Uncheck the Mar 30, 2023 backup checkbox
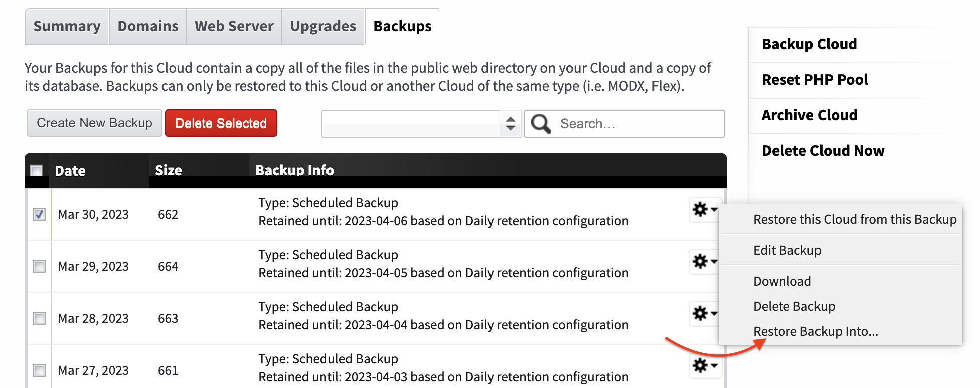980x388 pixels. coord(39,214)
